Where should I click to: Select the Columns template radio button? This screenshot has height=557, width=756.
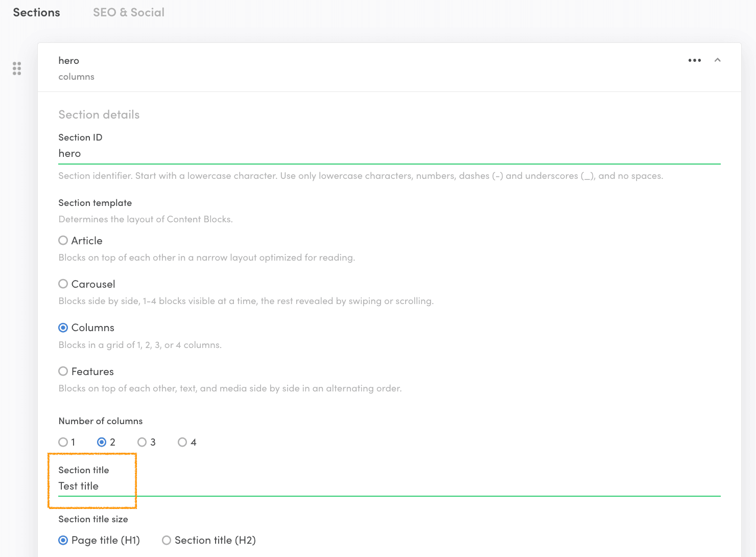(x=63, y=328)
